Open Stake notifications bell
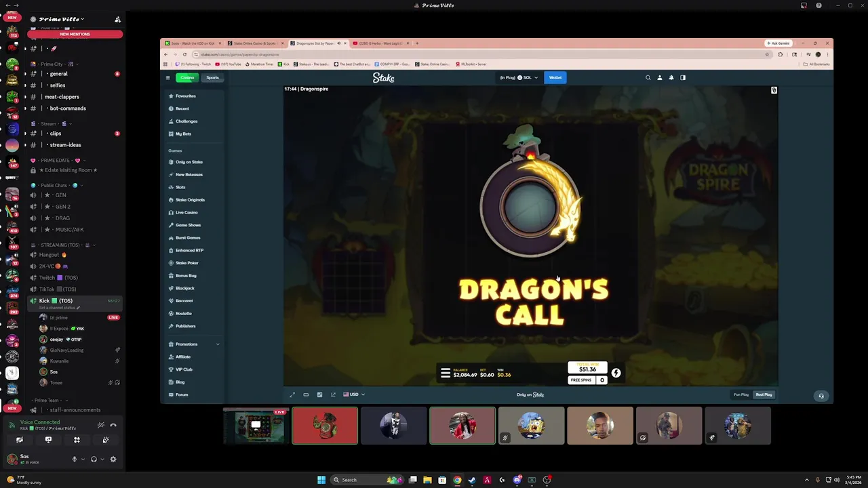 pos(671,77)
